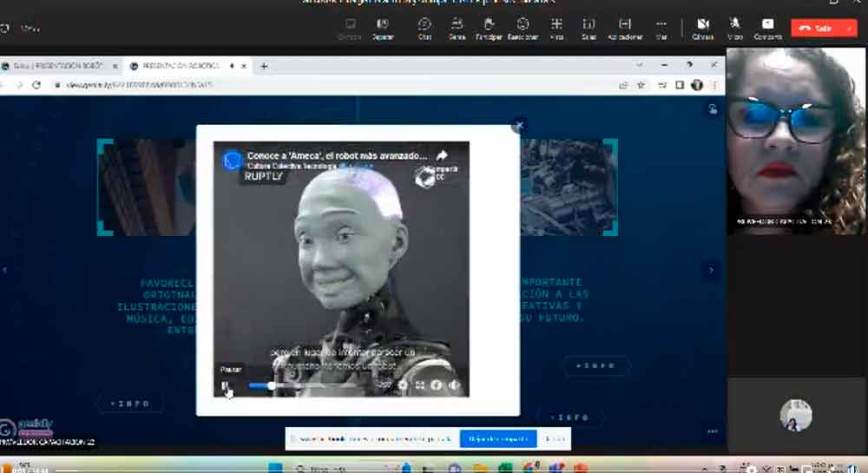Open the video settings gear
Viewport: 868px width, 473px height.
[x=402, y=385]
